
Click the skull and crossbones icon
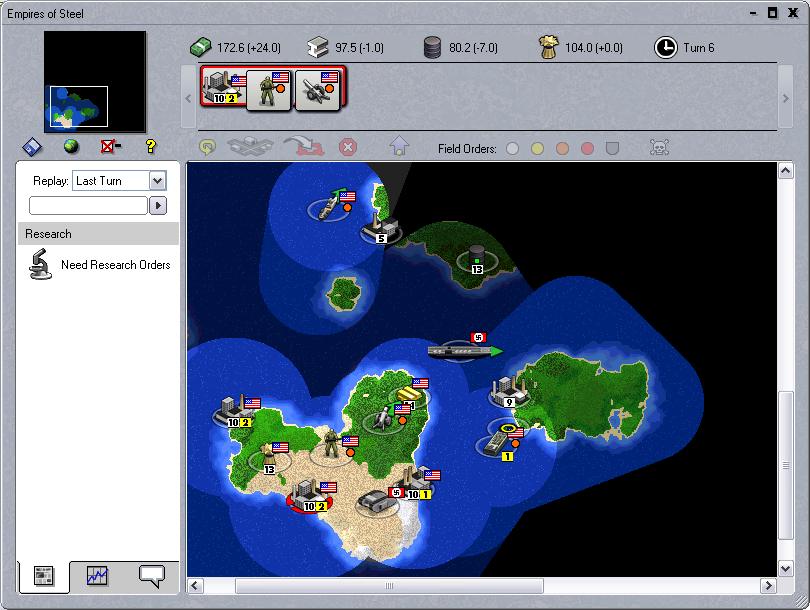click(659, 148)
